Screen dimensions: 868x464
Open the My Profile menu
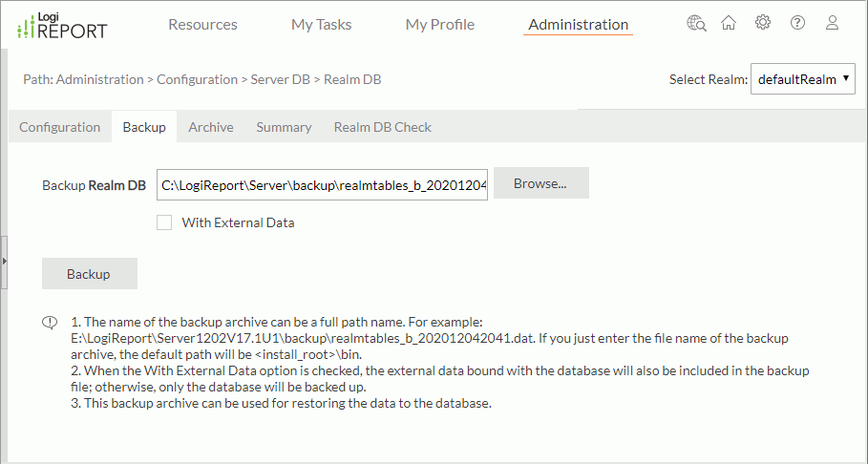(x=439, y=25)
